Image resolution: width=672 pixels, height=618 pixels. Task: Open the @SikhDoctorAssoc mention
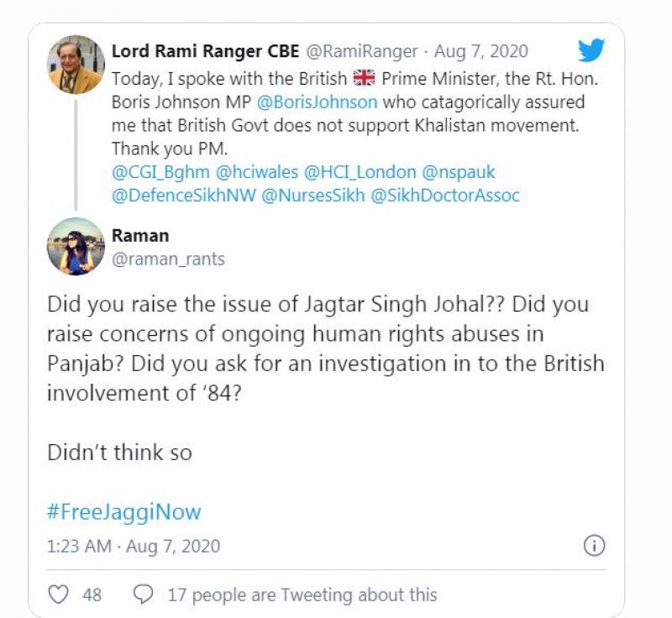(449, 196)
